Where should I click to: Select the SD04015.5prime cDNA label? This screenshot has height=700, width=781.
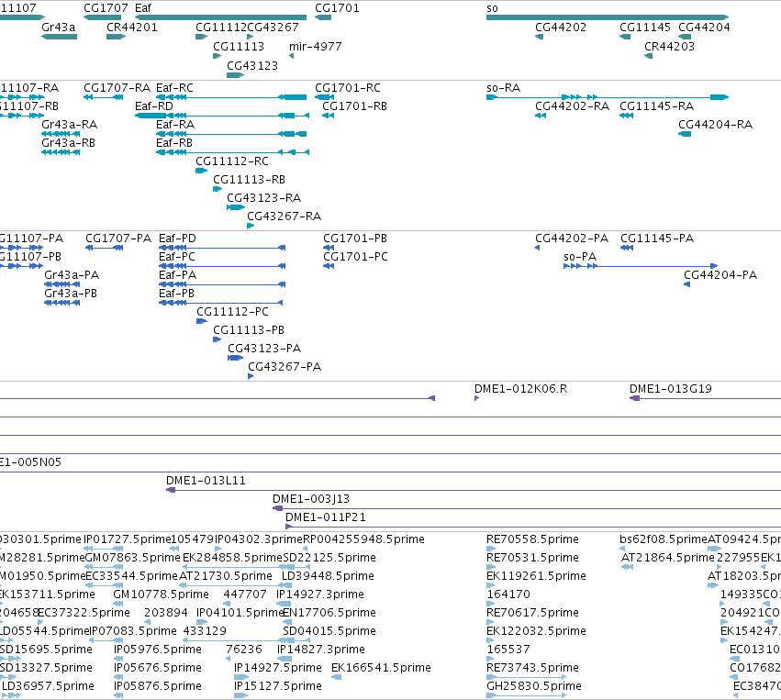coord(329,631)
